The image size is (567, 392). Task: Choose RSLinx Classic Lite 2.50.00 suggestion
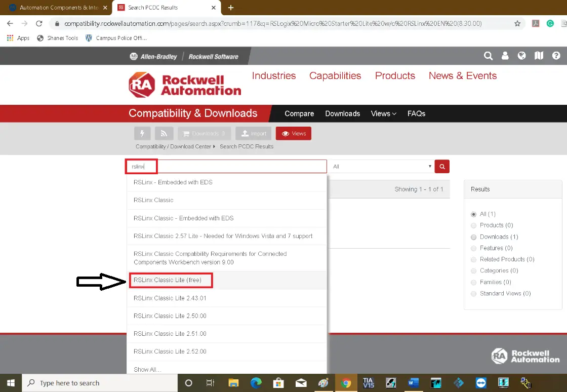[227, 316]
